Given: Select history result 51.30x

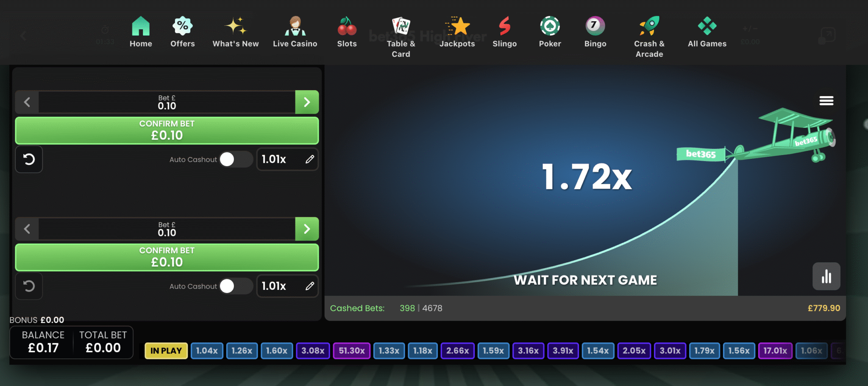Looking at the screenshot, I should 352,351.
